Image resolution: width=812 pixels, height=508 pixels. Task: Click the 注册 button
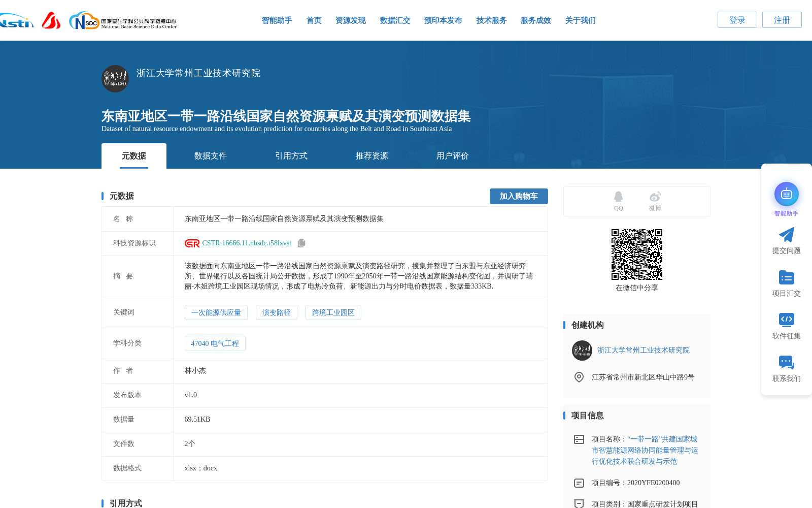pyautogui.click(x=782, y=20)
